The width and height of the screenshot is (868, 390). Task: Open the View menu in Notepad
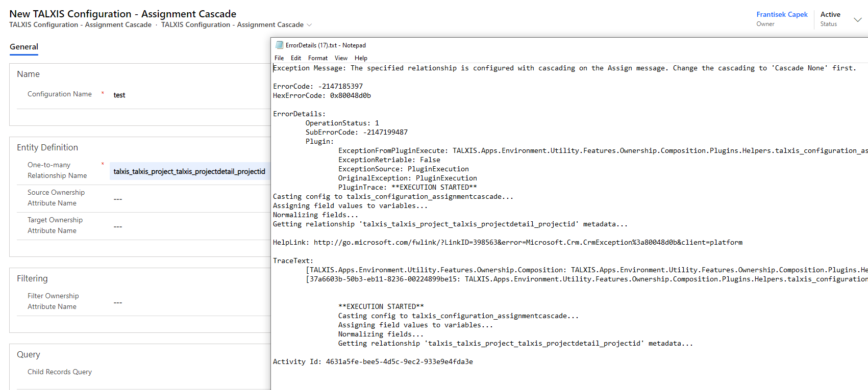pyautogui.click(x=341, y=58)
